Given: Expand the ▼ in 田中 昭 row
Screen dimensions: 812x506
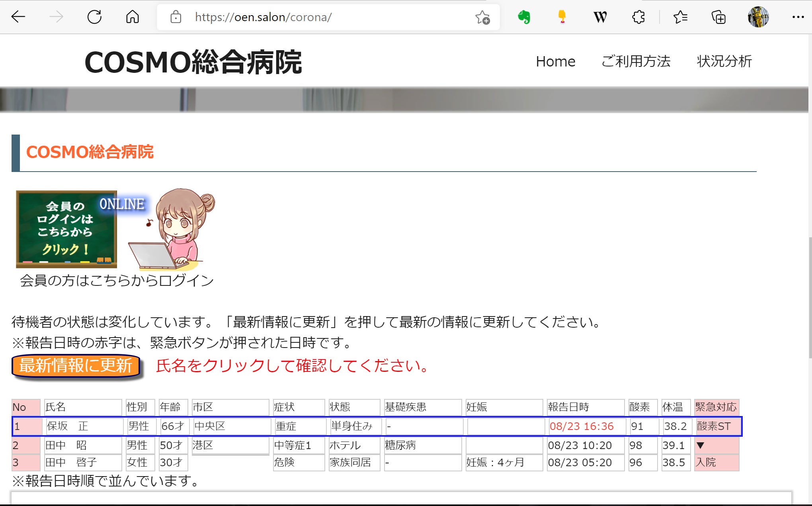Looking at the screenshot, I should coord(701,445).
